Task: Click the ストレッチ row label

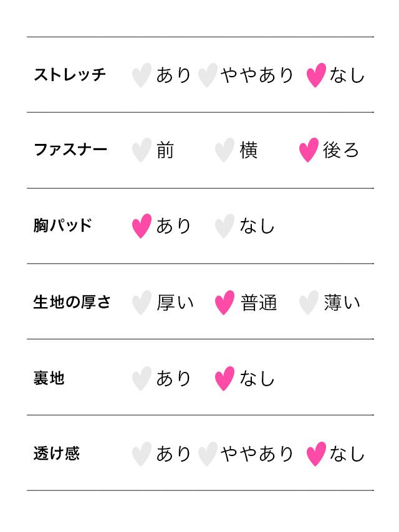Action: click(x=70, y=75)
